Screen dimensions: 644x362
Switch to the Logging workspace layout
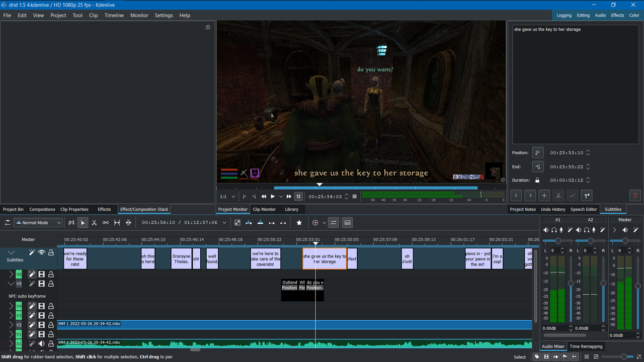pyautogui.click(x=564, y=15)
